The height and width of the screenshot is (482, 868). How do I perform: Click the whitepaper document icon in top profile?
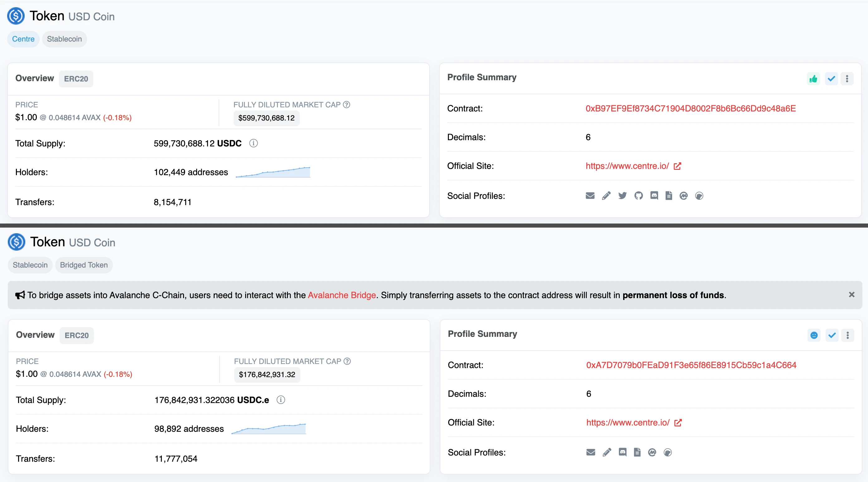tap(669, 196)
